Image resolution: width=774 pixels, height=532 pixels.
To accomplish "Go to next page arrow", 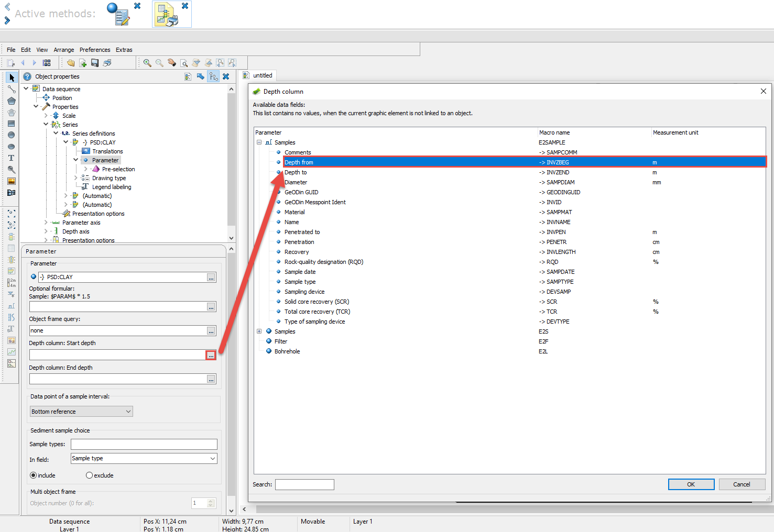I will coord(35,63).
